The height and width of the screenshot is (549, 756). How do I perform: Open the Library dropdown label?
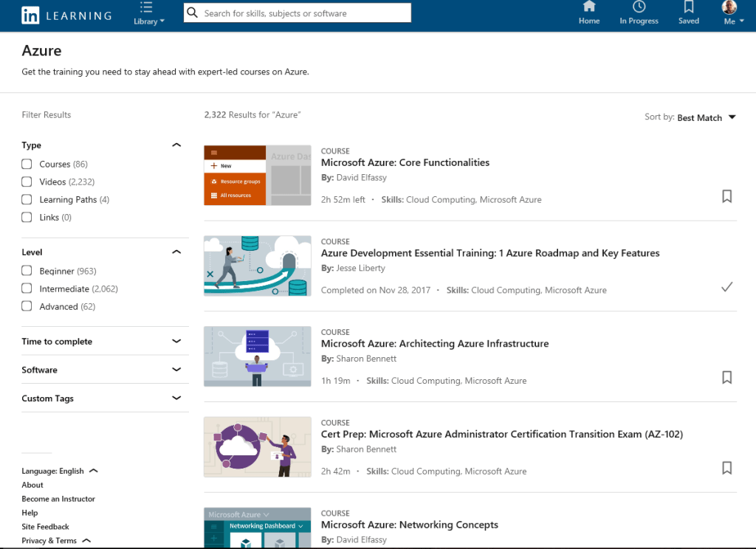pos(149,21)
